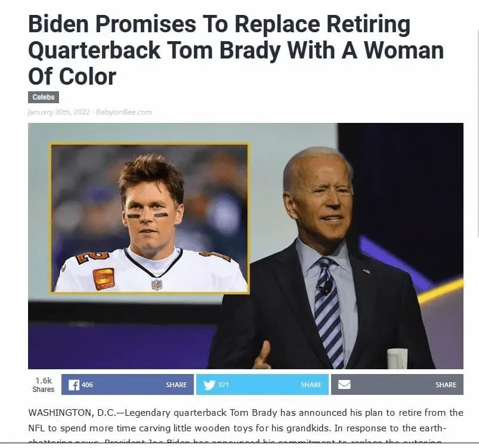Click the BabylonBee.com source text

[x=123, y=112]
